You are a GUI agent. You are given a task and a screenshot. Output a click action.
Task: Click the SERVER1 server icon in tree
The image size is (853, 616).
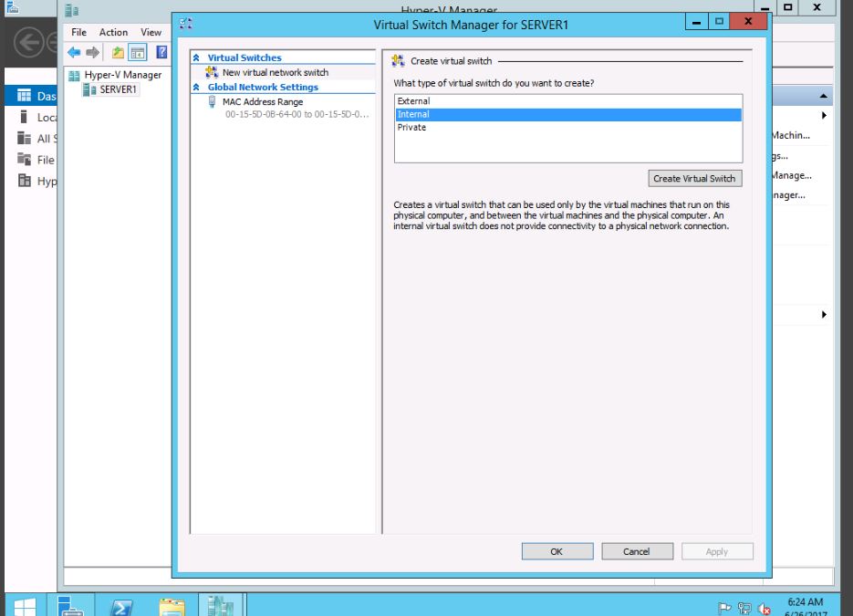(x=89, y=89)
